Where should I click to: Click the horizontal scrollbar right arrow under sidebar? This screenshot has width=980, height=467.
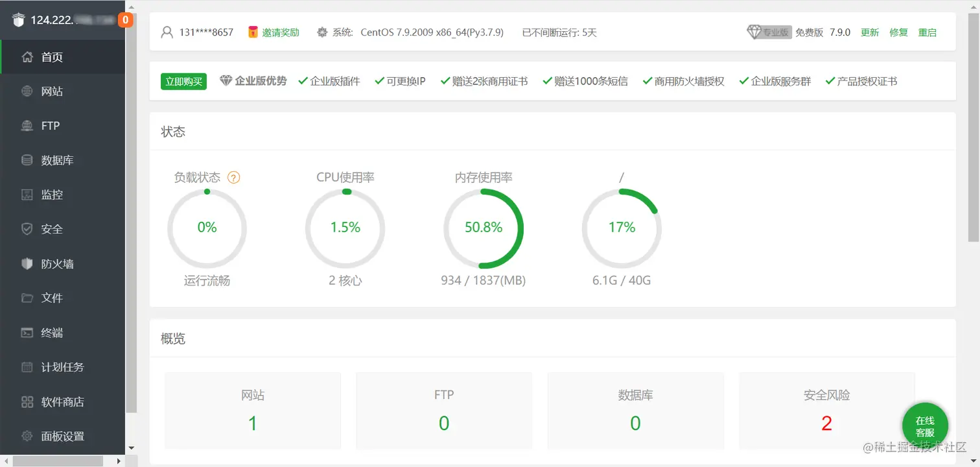119,461
